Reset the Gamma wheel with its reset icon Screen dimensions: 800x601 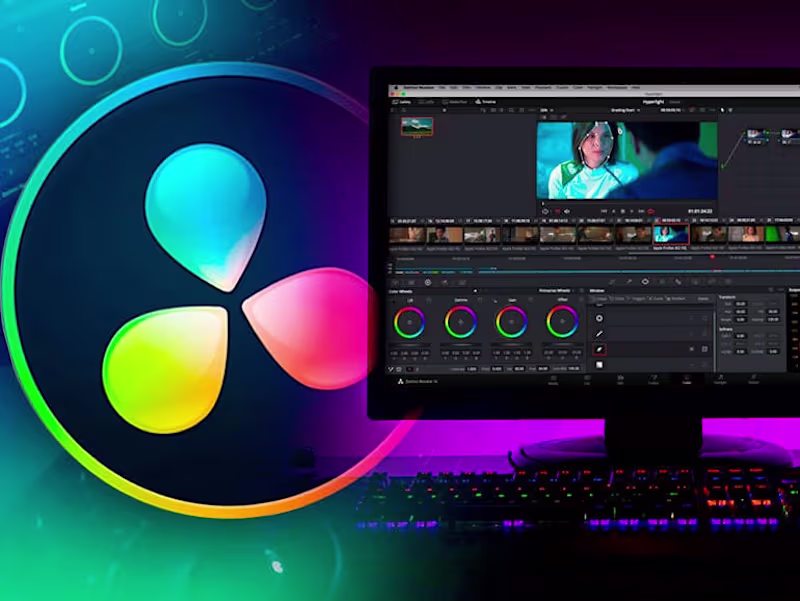click(x=480, y=299)
